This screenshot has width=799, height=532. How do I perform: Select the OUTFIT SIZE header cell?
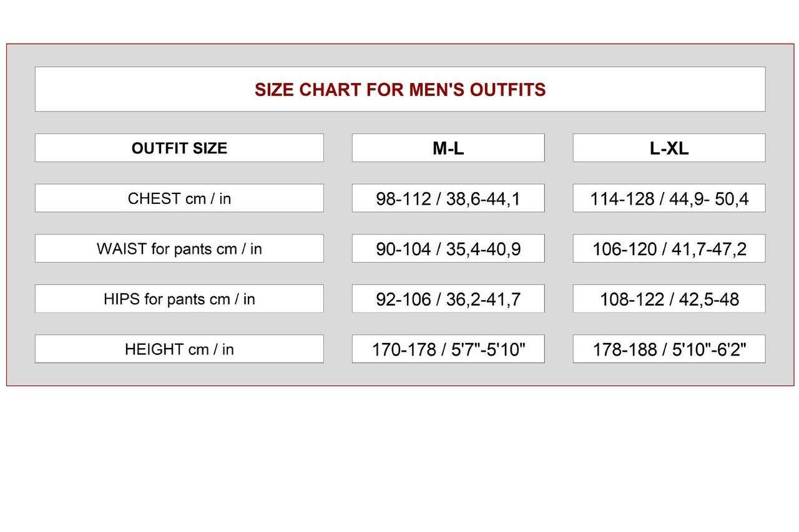click(x=179, y=148)
